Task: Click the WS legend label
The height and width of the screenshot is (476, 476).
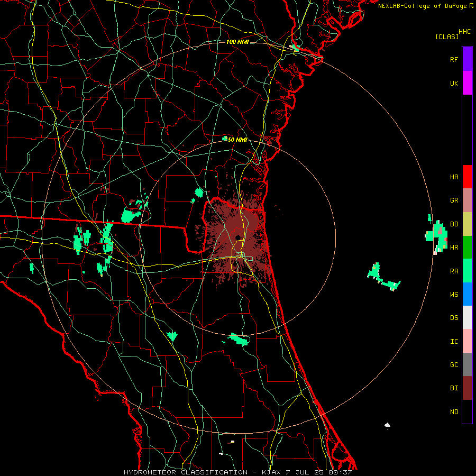Action: click(x=454, y=295)
